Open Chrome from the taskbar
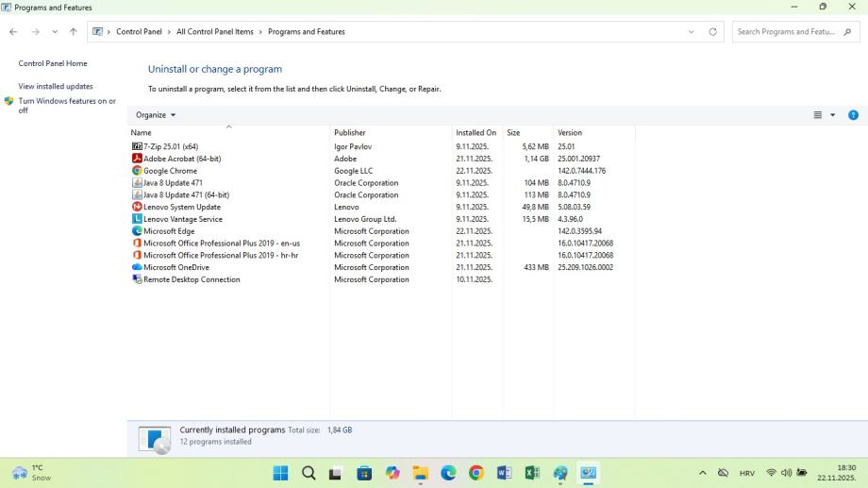The width and height of the screenshot is (868, 488). (x=476, y=473)
